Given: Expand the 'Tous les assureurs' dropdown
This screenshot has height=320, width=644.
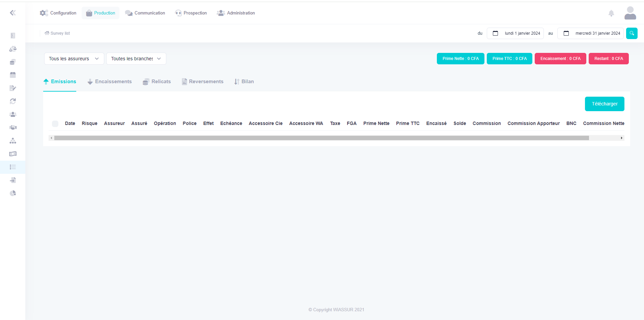Looking at the screenshot, I should coord(74,59).
